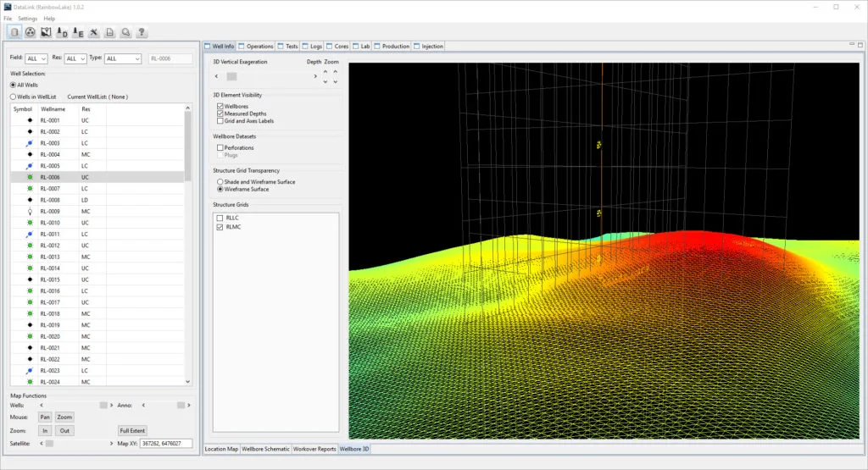Click the well 'D' toolbar icon

(x=62, y=32)
